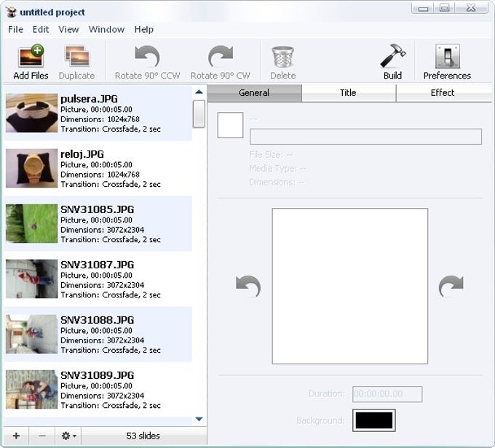495x448 pixels.
Task: Click the slide list scroll down arrow
Action: (x=199, y=419)
